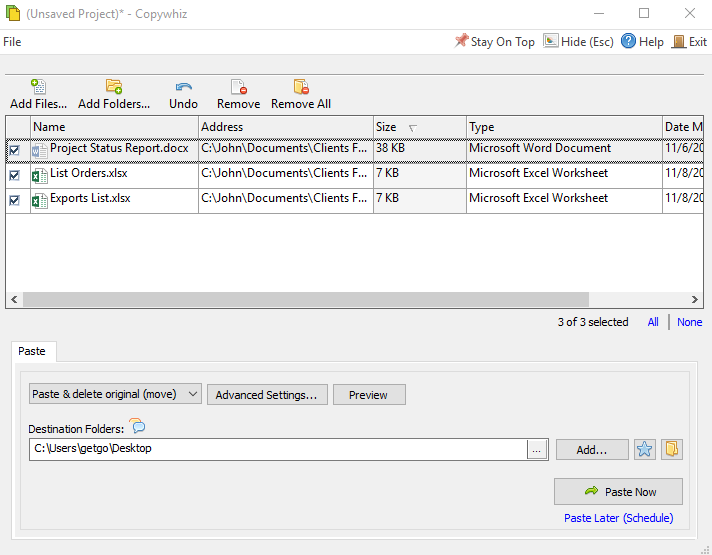Select the Exports List.xlsx file name

click(x=90, y=198)
